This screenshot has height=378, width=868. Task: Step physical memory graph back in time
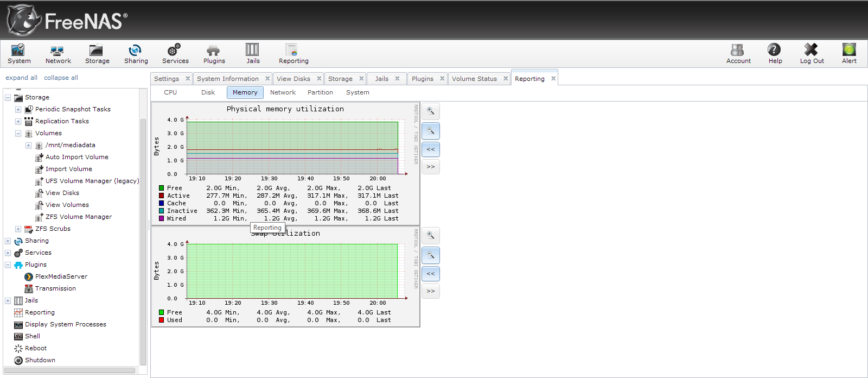(x=431, y=149)
